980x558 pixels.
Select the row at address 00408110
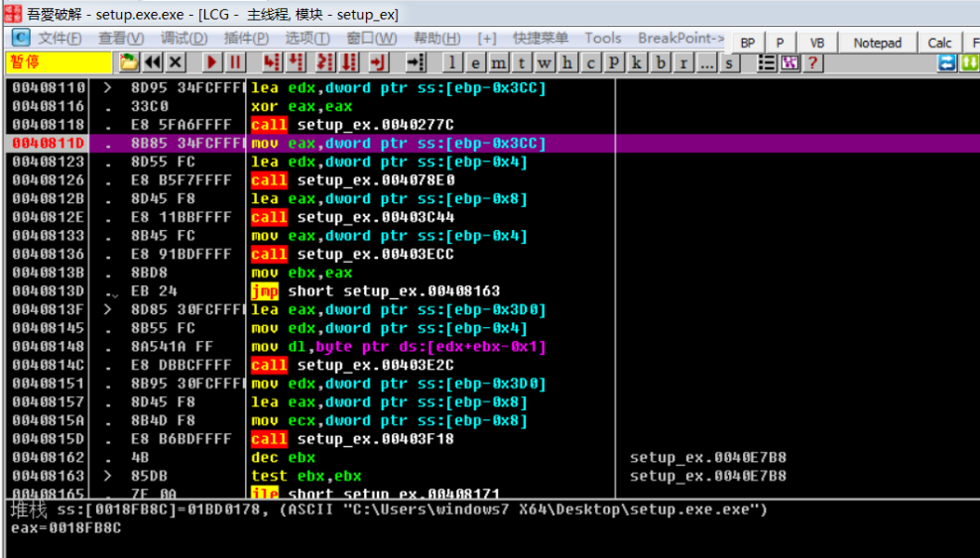[493, 88]
